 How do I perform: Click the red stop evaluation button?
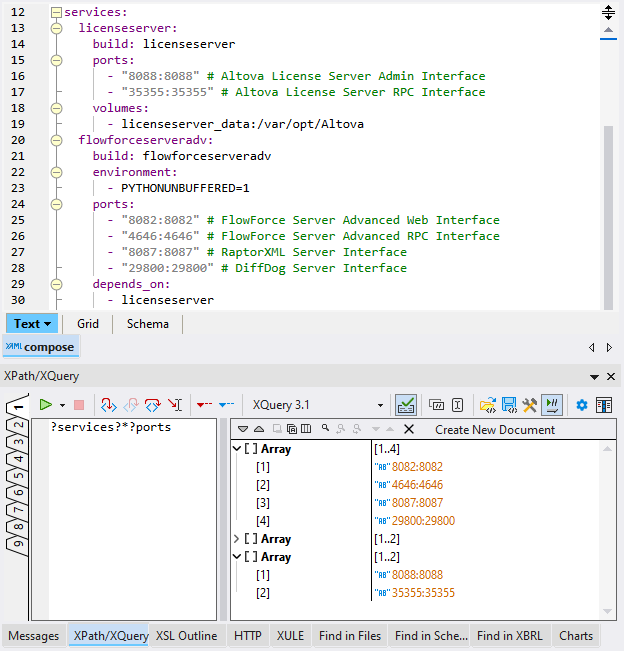pyautogui.click(x=78, y=405)
